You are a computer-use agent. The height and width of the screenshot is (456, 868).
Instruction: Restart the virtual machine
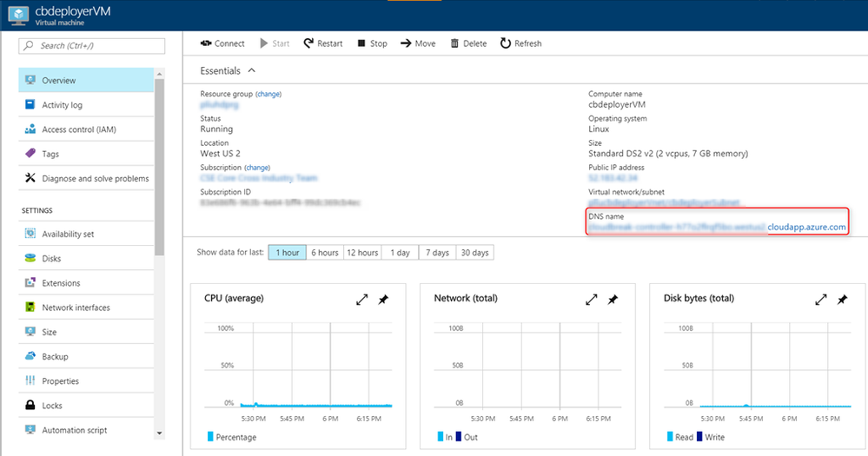click(x=322, y=43)
